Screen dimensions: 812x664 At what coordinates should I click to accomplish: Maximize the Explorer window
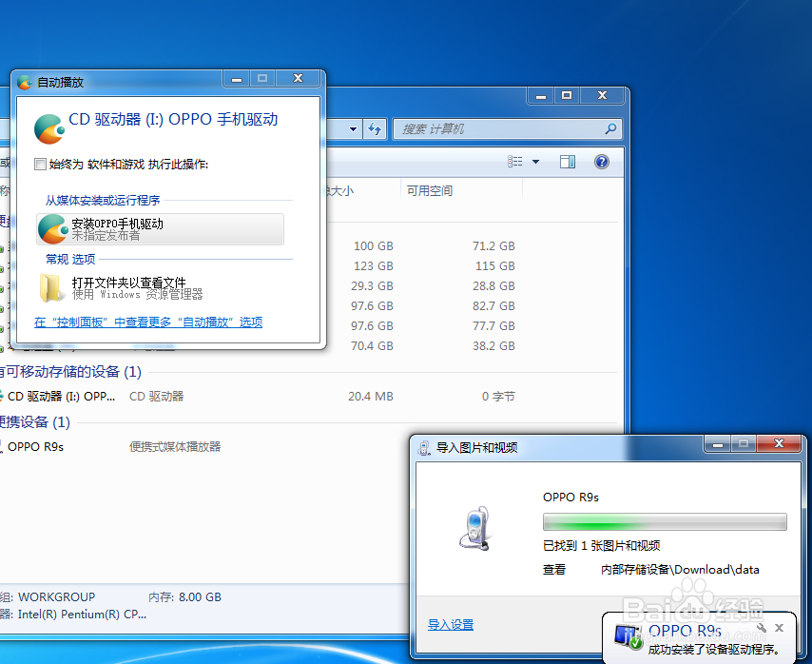tap(567, 96)
